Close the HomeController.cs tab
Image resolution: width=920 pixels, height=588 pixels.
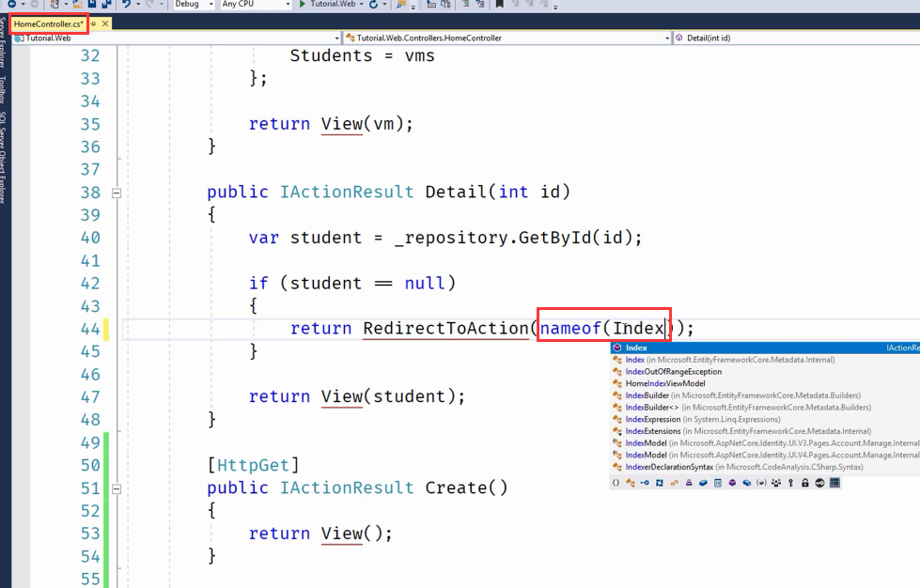coord(104,23)
